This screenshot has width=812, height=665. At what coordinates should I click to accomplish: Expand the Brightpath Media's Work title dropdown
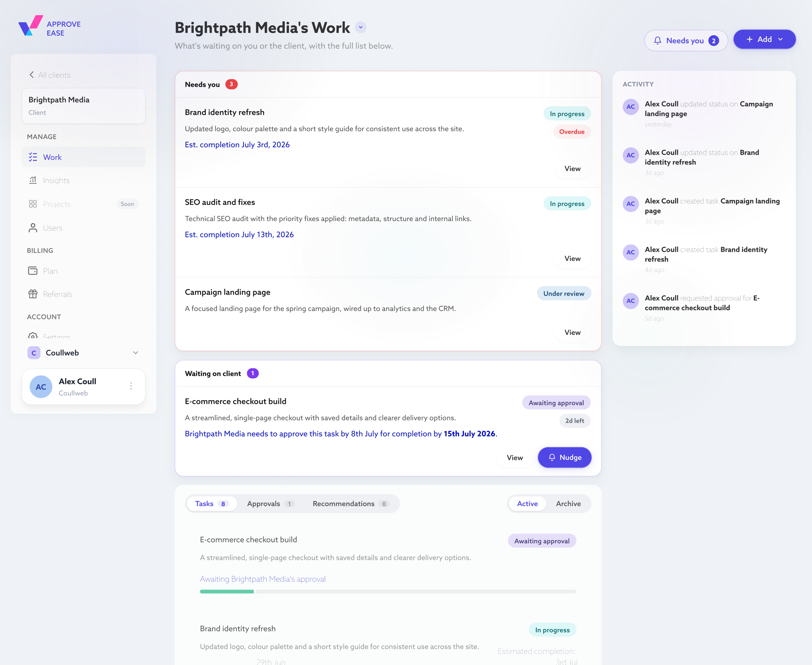[x=360, y=28]
